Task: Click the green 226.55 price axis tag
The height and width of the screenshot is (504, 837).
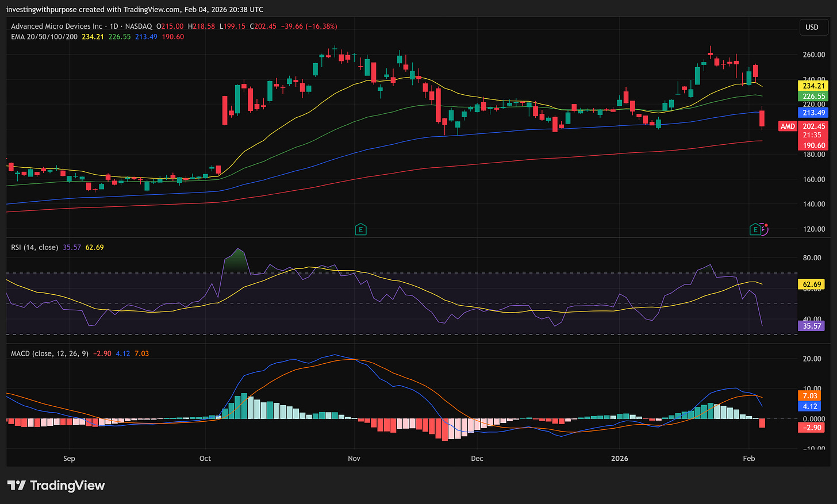Action: tap(813, 97)
